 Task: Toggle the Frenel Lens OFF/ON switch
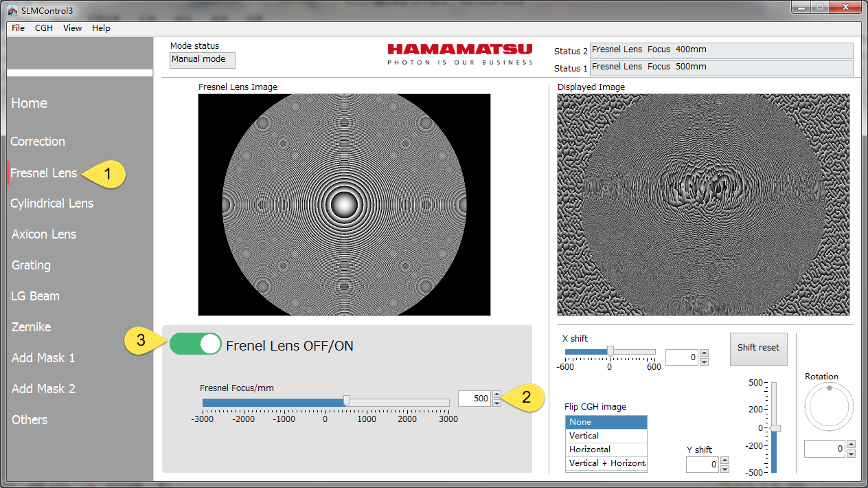click(x=196, y=344)
